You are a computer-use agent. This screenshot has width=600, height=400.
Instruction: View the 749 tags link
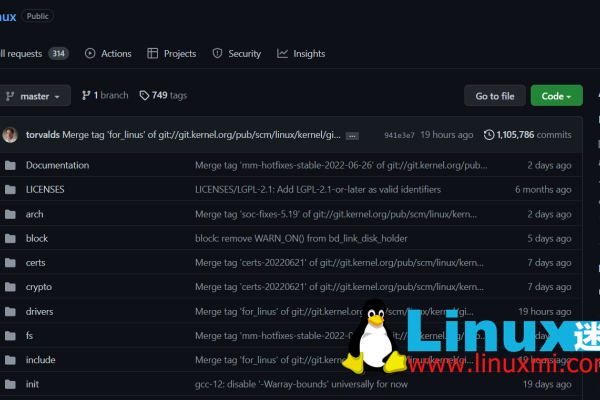point(163,95)
